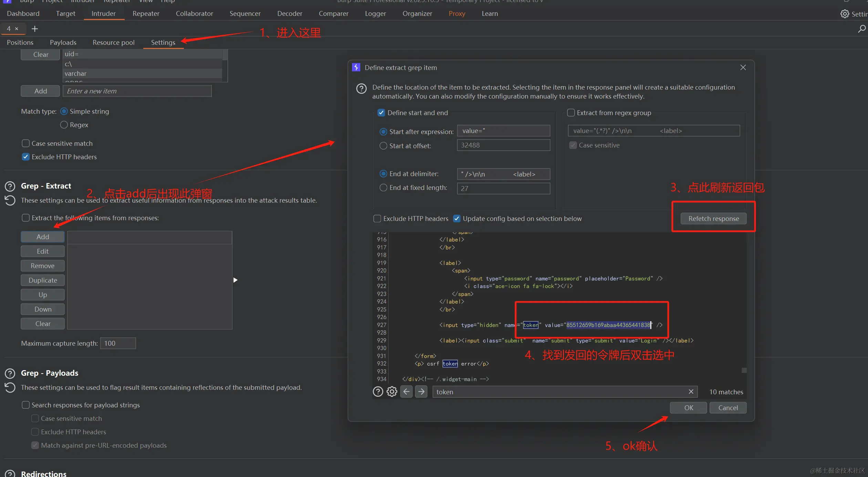
Task: Click the Enter a new item field
Action: tap(137, 91)
